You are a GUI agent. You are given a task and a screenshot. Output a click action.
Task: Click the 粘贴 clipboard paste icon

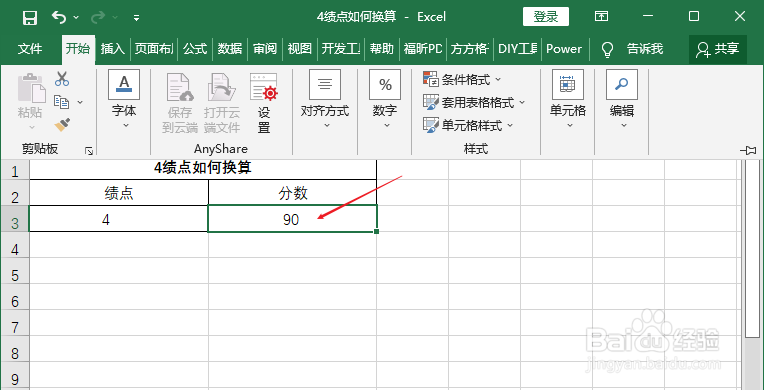click(x=31, y=89)
